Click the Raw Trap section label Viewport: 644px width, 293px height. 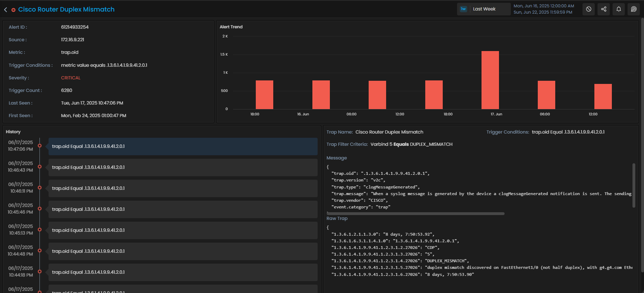(337, 218)
